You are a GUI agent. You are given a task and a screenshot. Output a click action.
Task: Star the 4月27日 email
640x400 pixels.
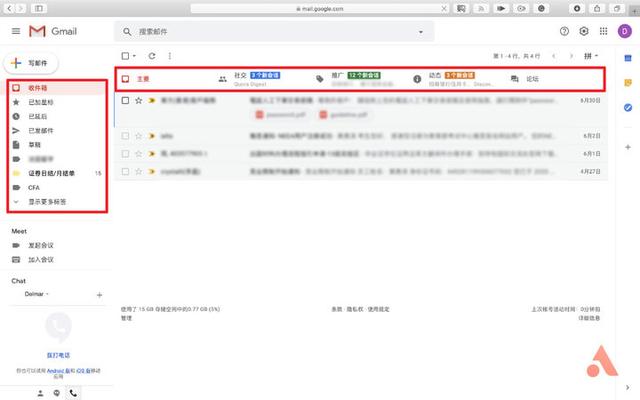tap(139, 171)
